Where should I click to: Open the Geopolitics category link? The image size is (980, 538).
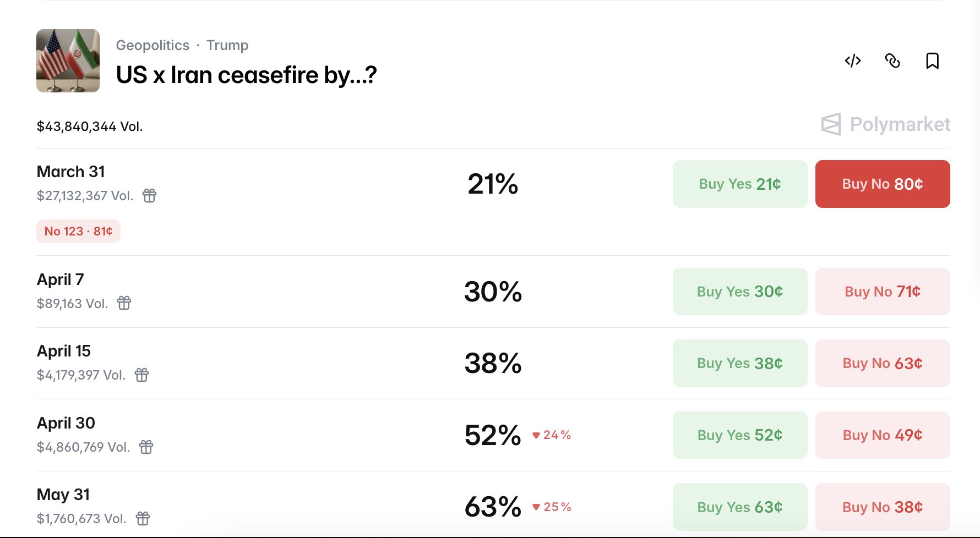153,45
